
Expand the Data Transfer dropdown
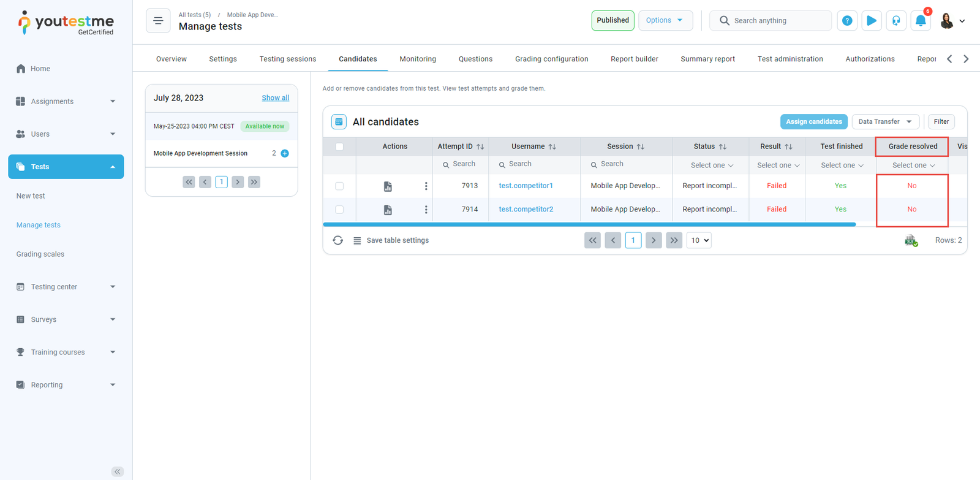(x=885, y=121)
